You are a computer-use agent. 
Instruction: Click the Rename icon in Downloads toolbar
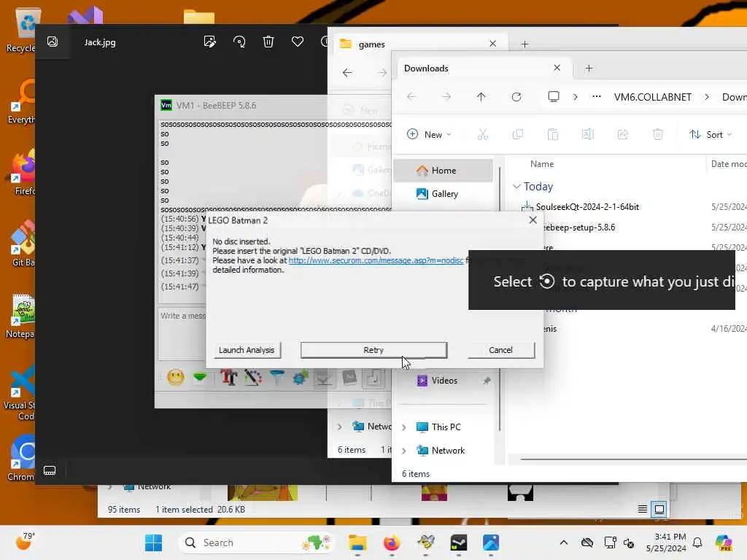587,135
